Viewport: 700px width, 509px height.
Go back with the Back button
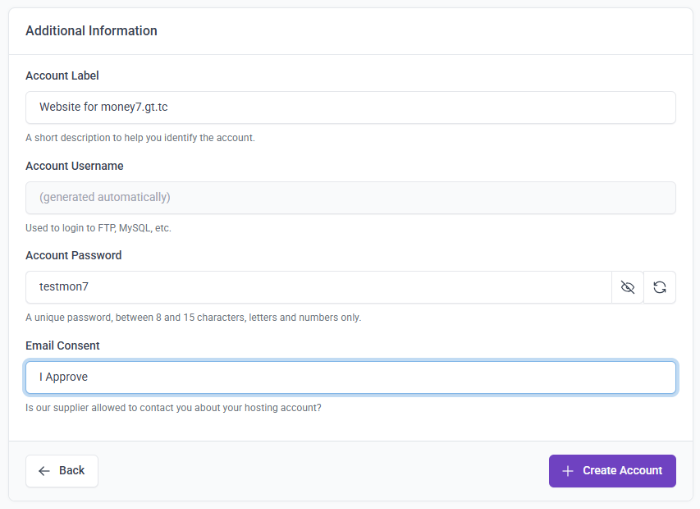click(62, 471)
